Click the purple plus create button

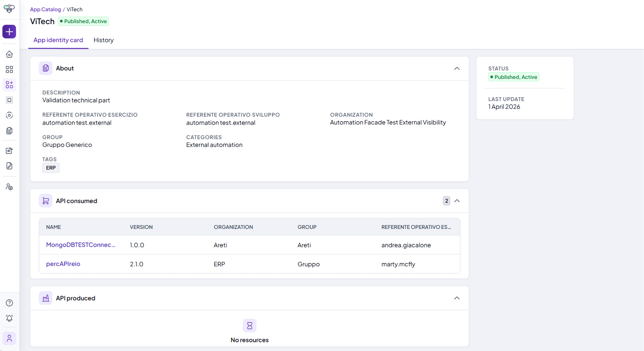pos(9,32)
